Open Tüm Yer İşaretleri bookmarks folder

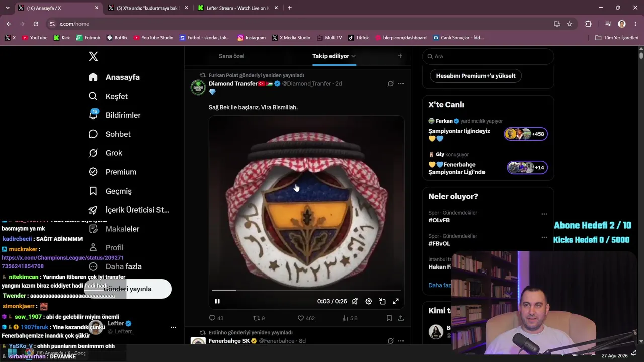[616, 38]
